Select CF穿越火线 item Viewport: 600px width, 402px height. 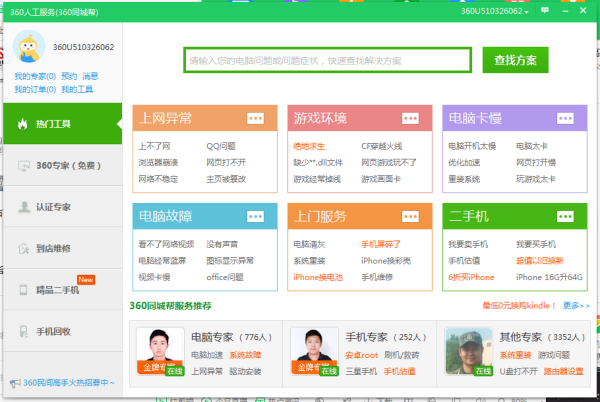[382, 146]
